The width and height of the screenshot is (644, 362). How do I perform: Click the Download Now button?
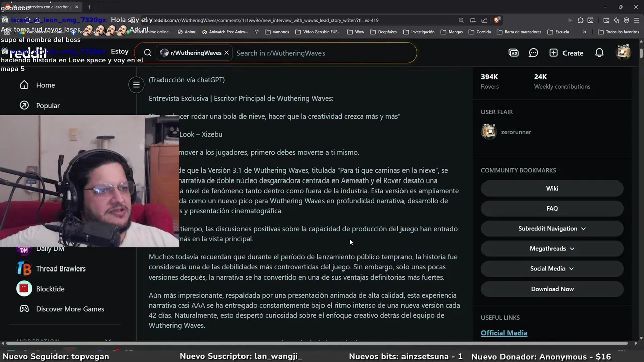coord(552,289)
